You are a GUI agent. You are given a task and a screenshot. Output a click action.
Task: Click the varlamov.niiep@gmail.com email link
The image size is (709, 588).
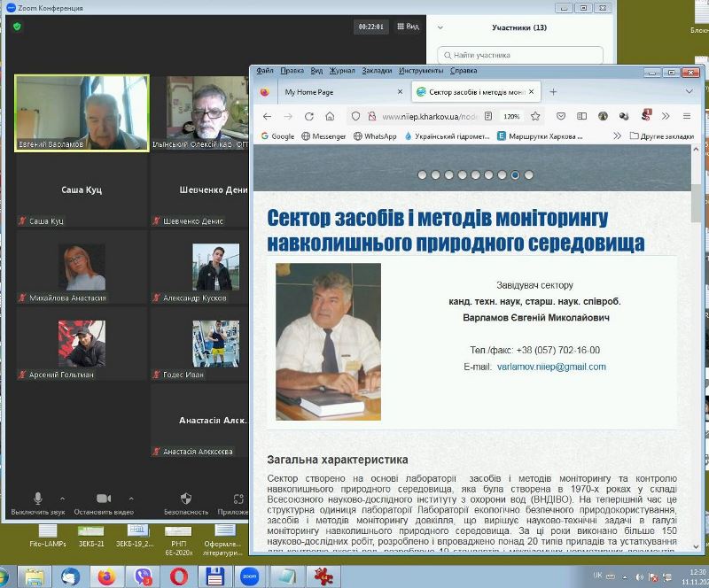click(551, 367)
